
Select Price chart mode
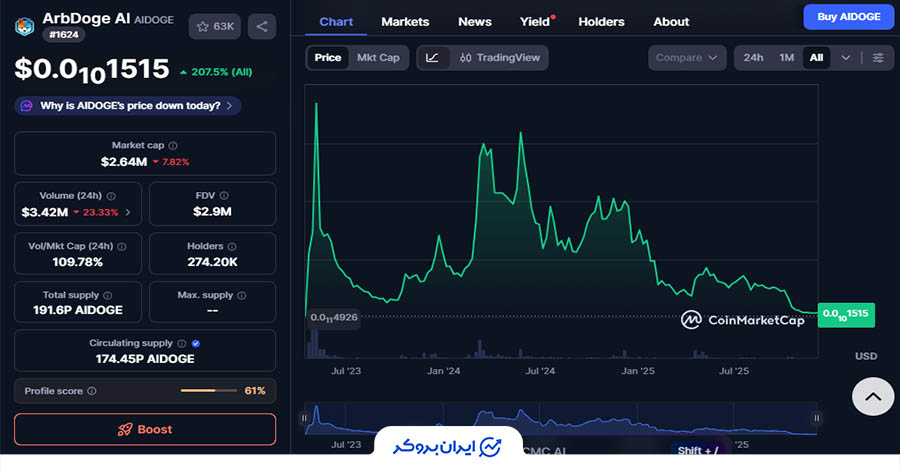pyautogui.click(x=328, y=58)
